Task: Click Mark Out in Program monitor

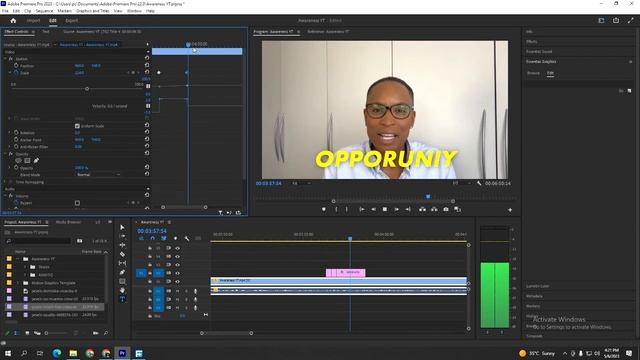Action: pos(347,209)
